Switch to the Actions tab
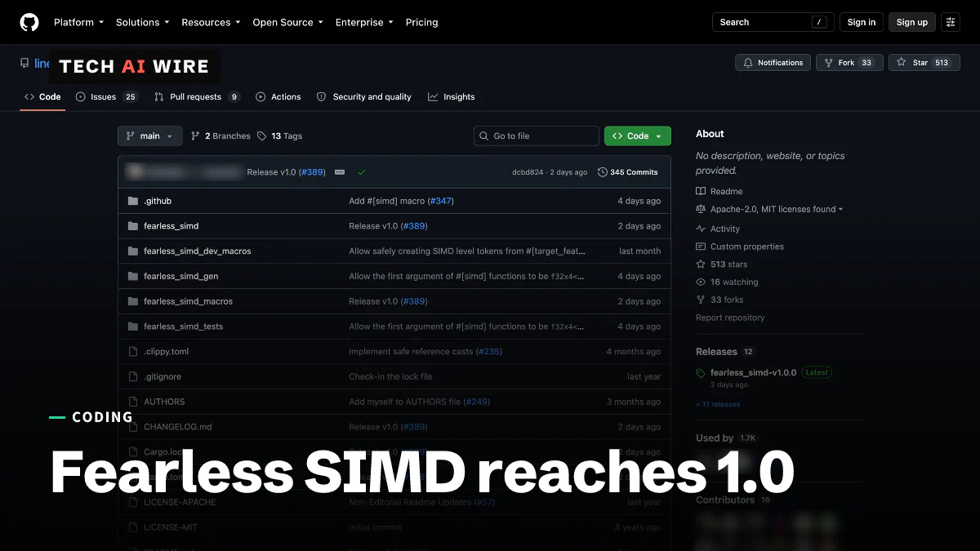980x551 pixels. pyautogui.click(x=278, y=96)
